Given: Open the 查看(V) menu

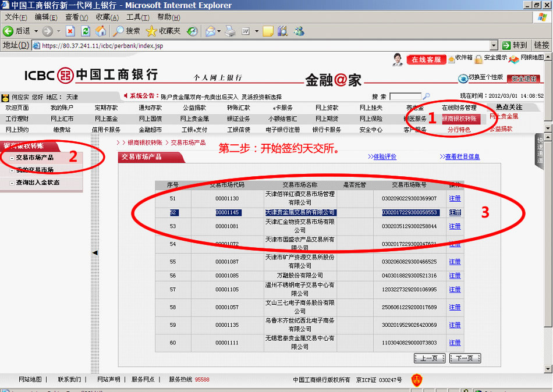Looking at the screenshot, I should coord(76,17).
